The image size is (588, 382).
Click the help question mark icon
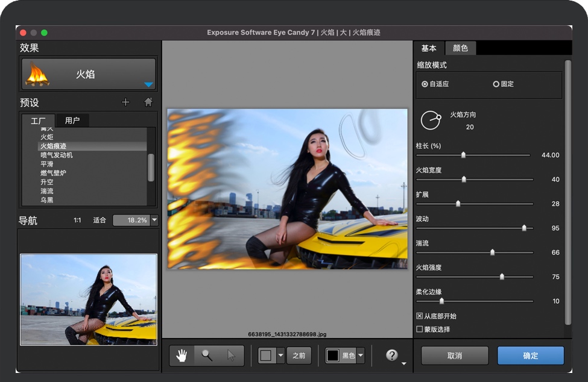(392, 355)
